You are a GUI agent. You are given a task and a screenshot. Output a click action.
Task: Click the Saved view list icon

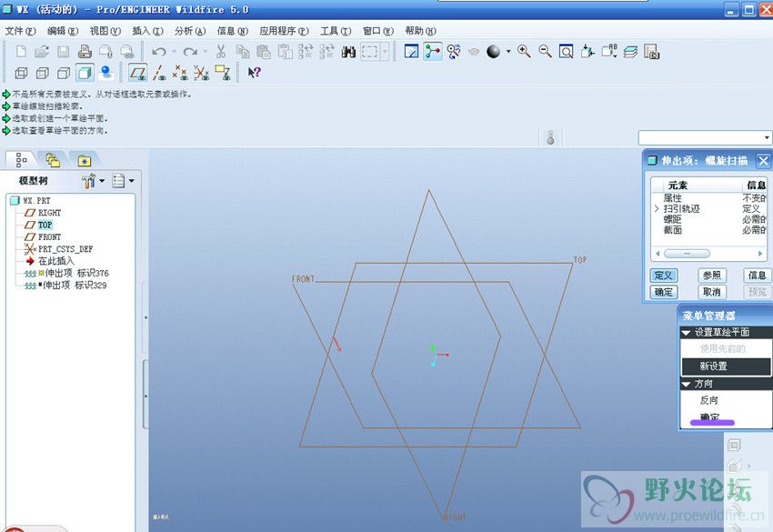pos(610,51)
